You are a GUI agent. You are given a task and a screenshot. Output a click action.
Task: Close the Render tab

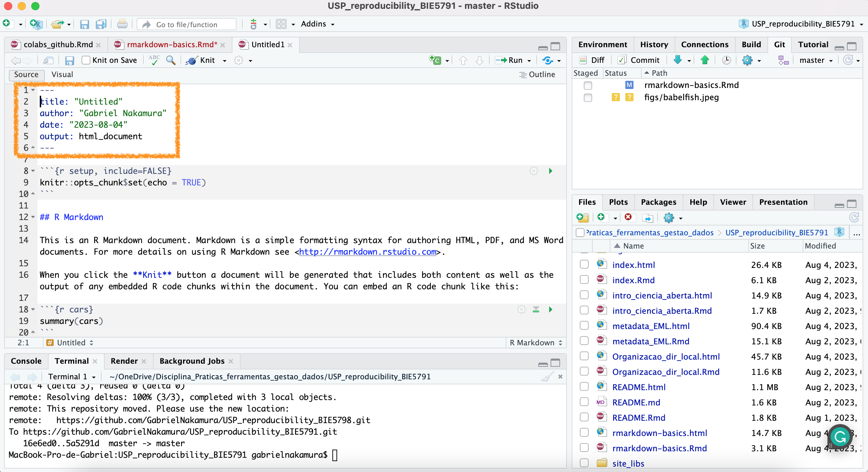(x=144, y=361)
